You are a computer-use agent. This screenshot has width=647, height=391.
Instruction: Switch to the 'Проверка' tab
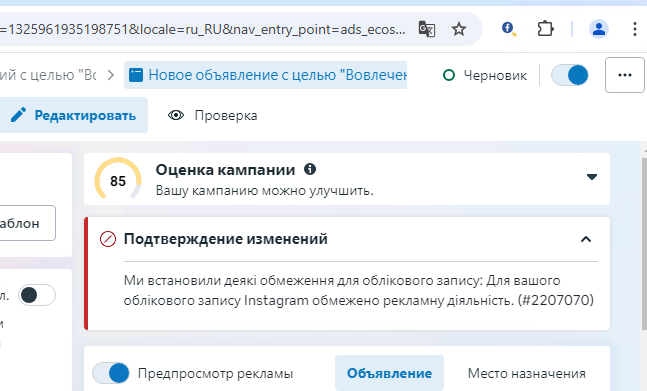213,115
